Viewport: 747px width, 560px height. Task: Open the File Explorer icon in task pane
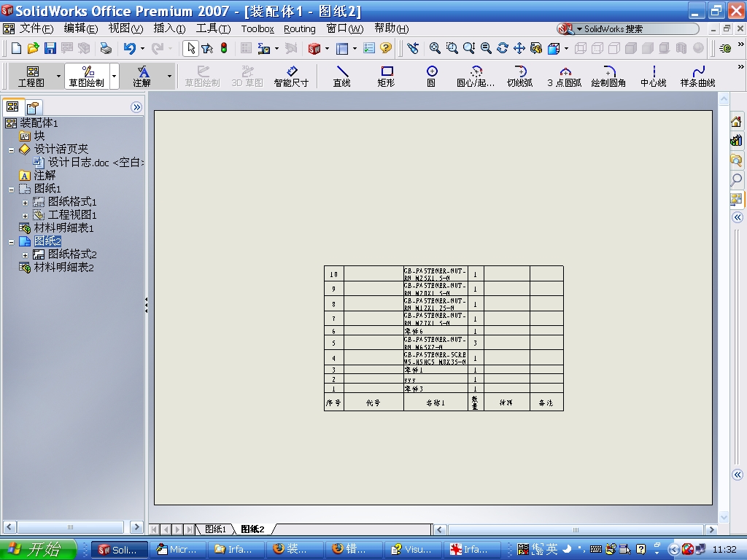[x=736, y=160]
